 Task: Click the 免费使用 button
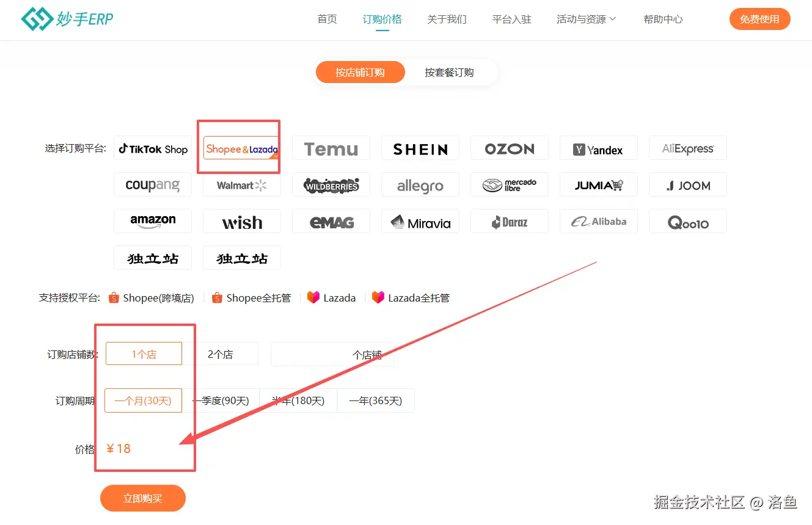pyautogui.click(x=760, y=19)
